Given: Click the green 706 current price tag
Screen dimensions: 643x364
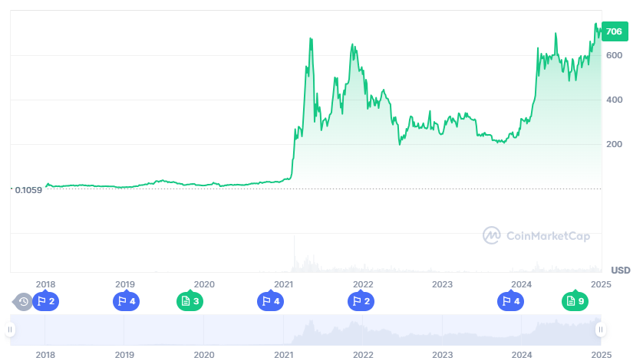Looking at the screenshot, I should tap(613, 31).
